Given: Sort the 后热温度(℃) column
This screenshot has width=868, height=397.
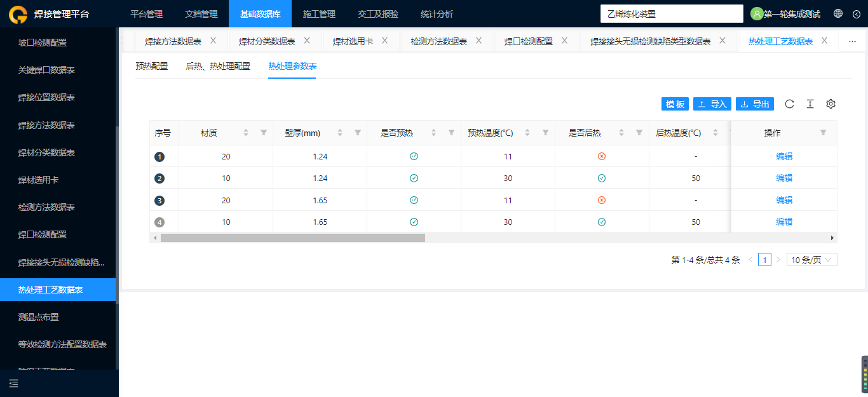Looking at the screenshot, I should click(715, 133).
